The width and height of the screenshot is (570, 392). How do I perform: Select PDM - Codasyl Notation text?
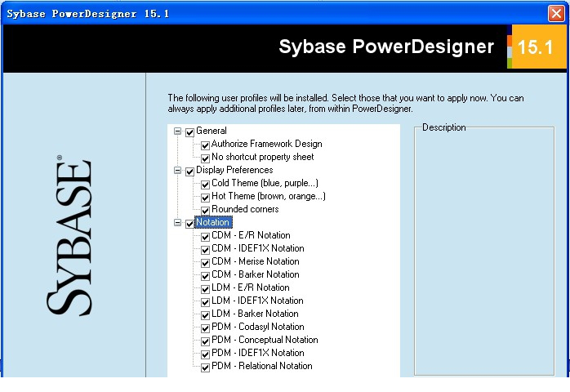click(258, 327)
